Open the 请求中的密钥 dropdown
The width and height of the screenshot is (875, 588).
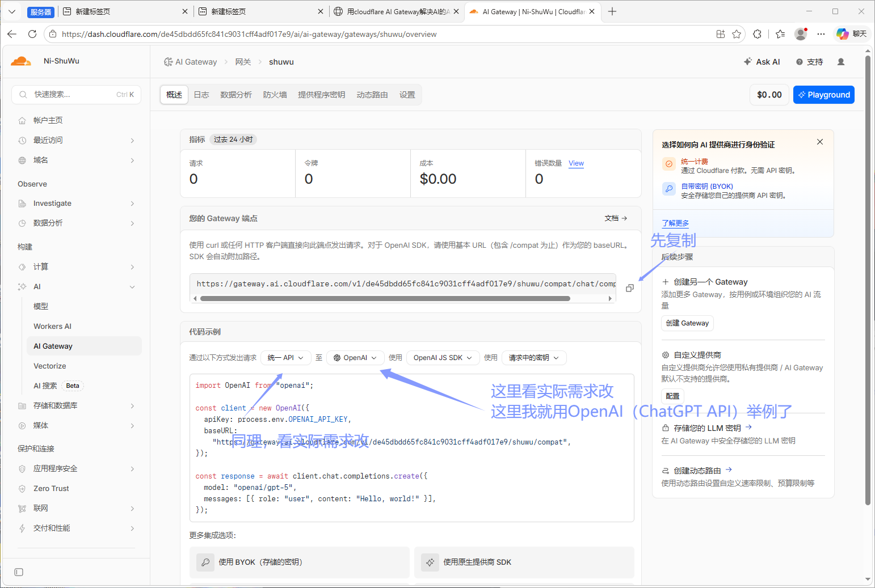(534, 358)
